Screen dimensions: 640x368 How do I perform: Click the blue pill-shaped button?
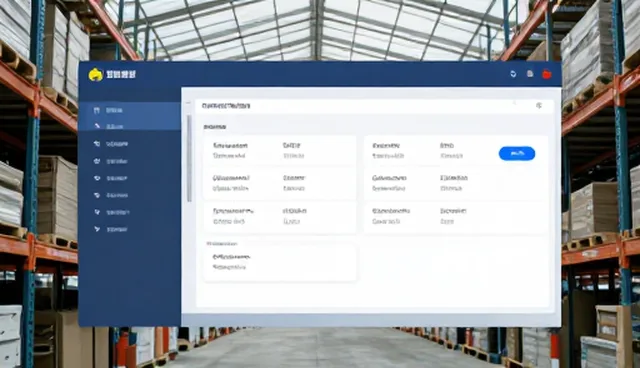pos(517,153)
